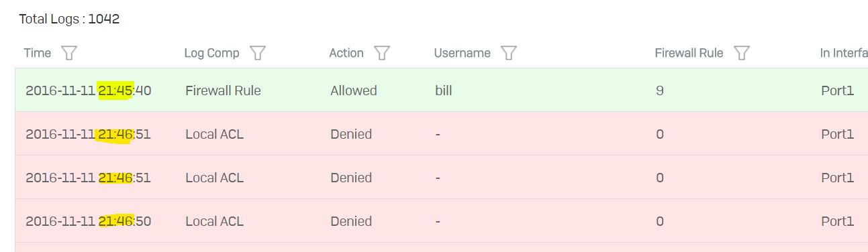Open the Firewall Rule column filter icon

pos(742,53)
